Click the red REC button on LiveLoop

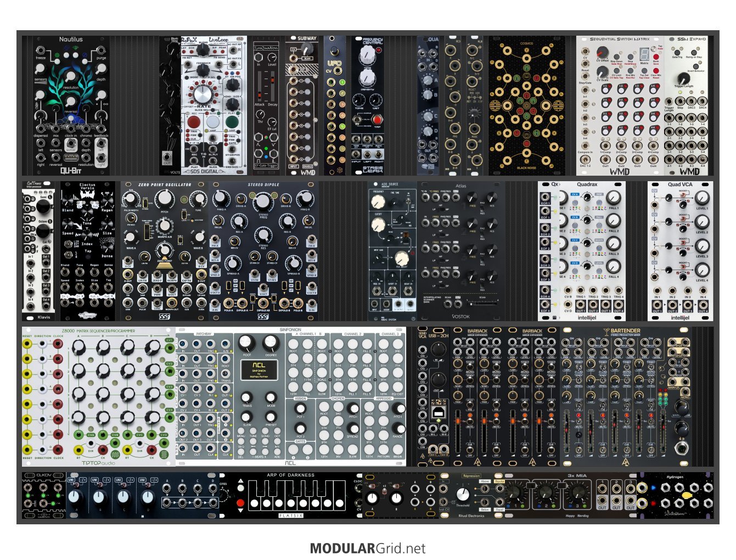(194, 122)
